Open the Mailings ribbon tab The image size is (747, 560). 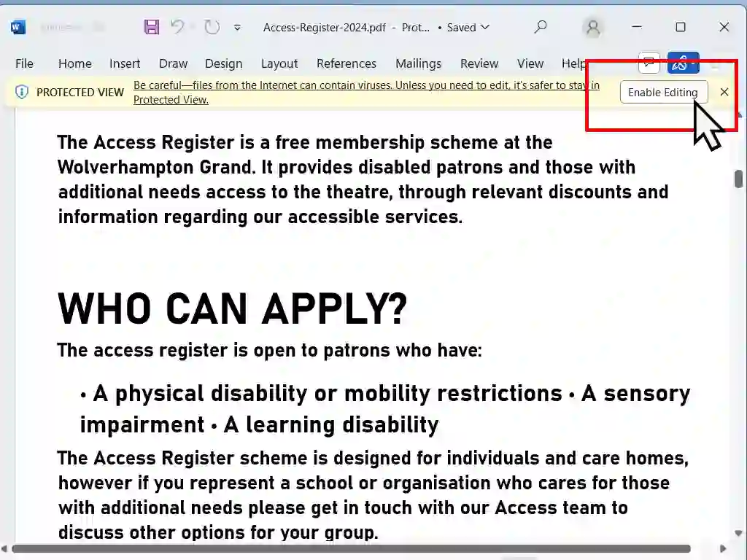pyautogui.click(x=418, y=63)
